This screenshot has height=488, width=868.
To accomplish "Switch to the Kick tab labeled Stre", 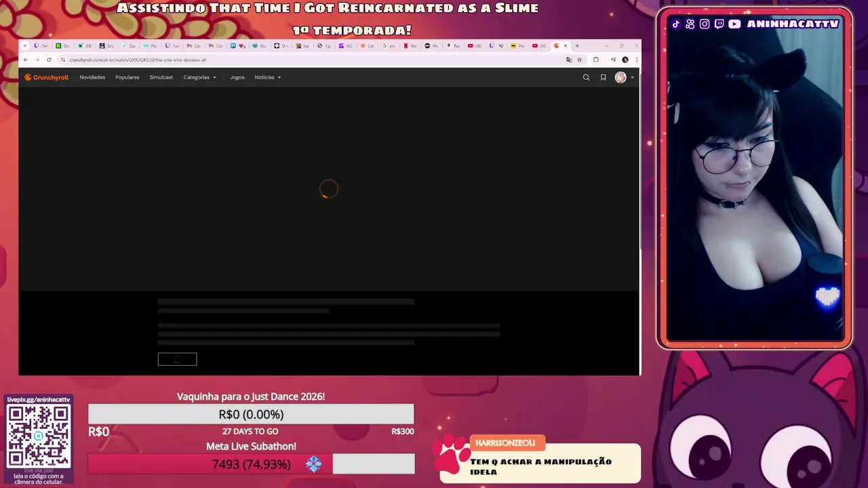I will (x=63, y=46).
